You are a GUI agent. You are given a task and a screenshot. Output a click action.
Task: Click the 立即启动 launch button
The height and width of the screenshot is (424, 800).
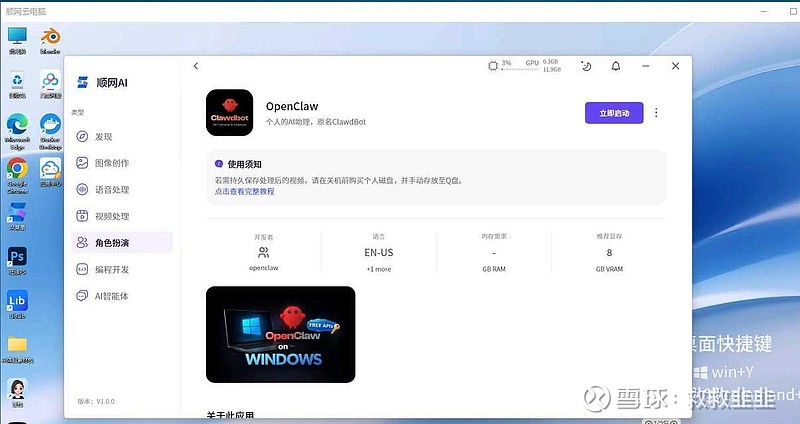click(x=614, y=113)
